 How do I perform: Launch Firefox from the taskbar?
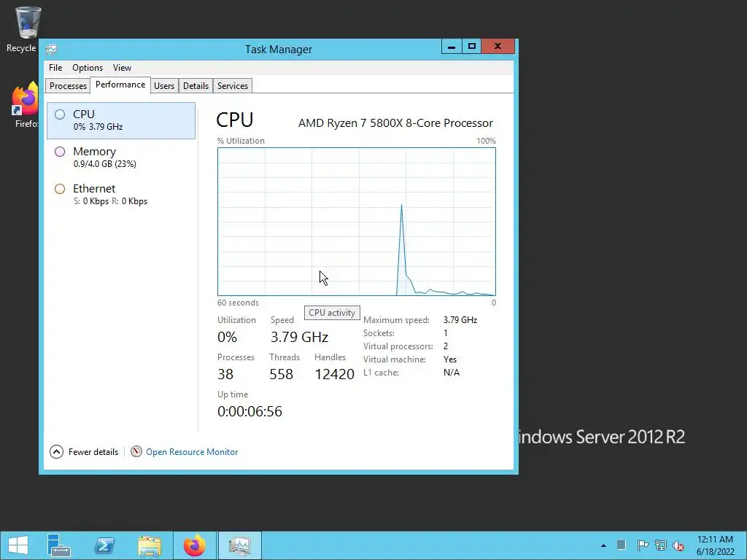(x=194, y=545)
